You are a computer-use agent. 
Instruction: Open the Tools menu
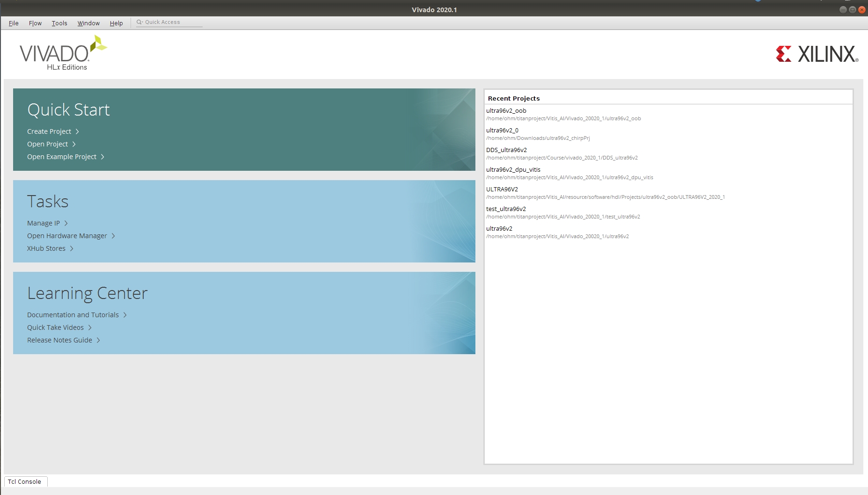pyautogui.click(x=59, y=23)
